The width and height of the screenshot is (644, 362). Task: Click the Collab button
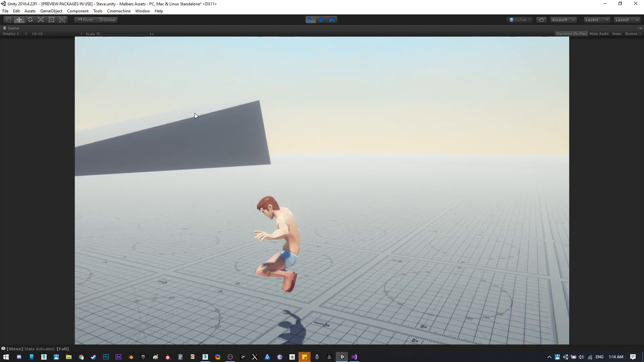(519, 20)
